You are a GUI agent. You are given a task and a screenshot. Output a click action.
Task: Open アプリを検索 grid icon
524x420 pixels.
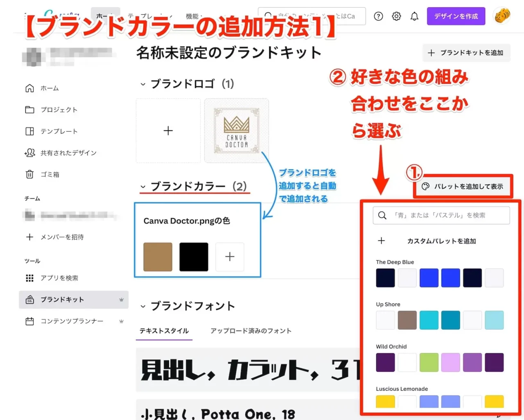[x=29, y=278]
